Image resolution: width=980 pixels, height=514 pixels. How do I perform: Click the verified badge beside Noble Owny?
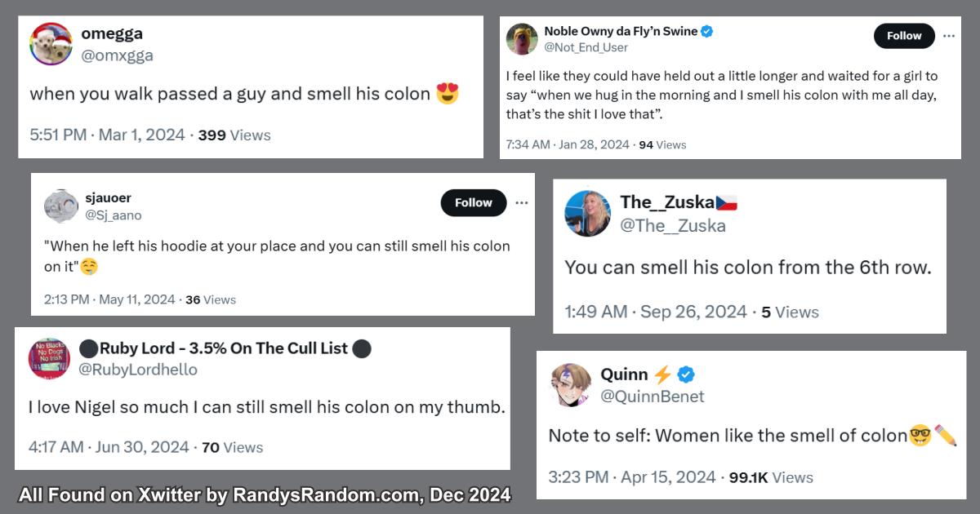[707, 32]
